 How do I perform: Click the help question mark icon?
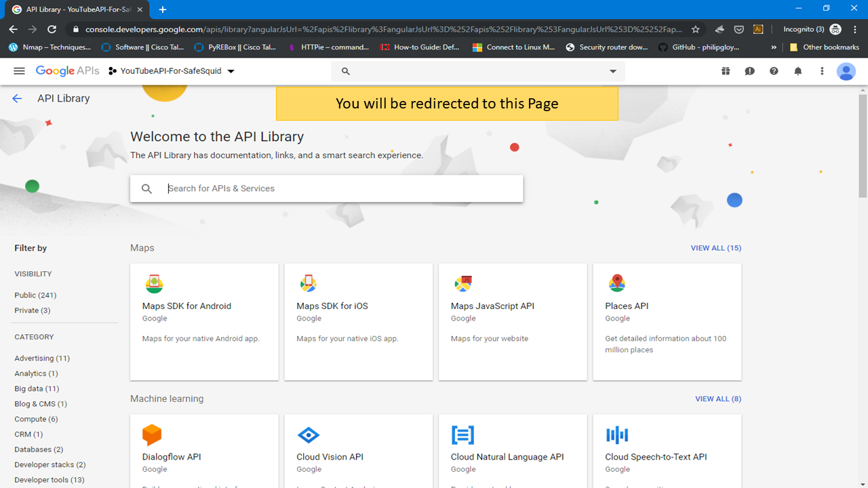[x=774, y=71]
